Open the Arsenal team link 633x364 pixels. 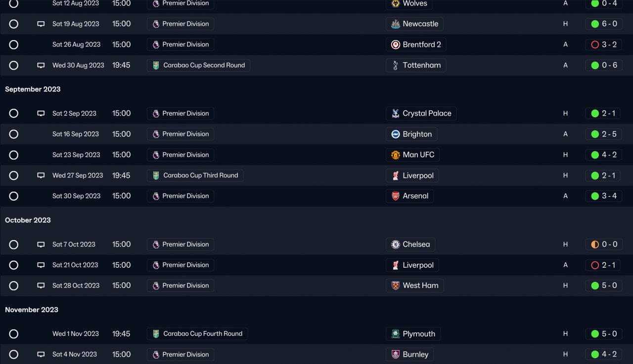pyautogui.click(x=409, y=196)
